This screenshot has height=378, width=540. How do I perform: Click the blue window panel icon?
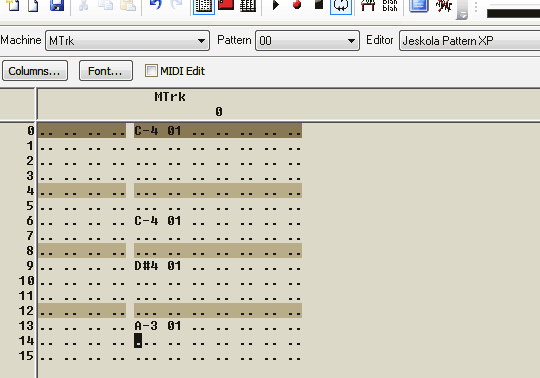[418, 6]
